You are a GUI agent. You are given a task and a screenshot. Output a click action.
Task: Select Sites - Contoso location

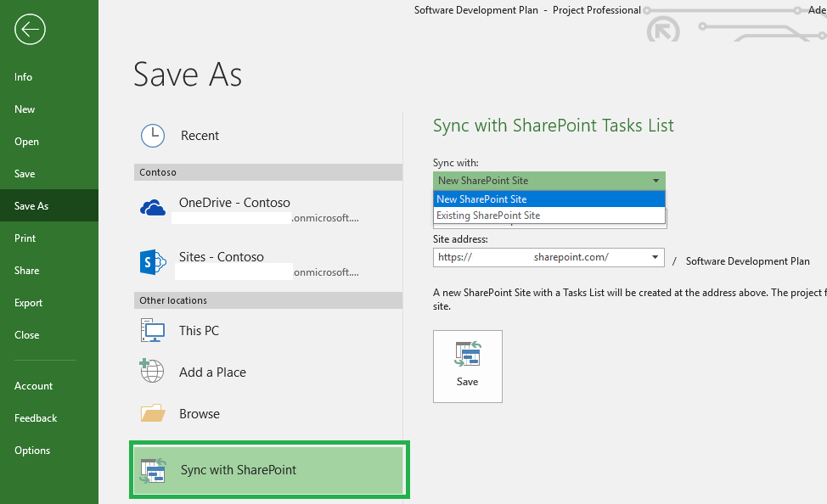[268, 264]
